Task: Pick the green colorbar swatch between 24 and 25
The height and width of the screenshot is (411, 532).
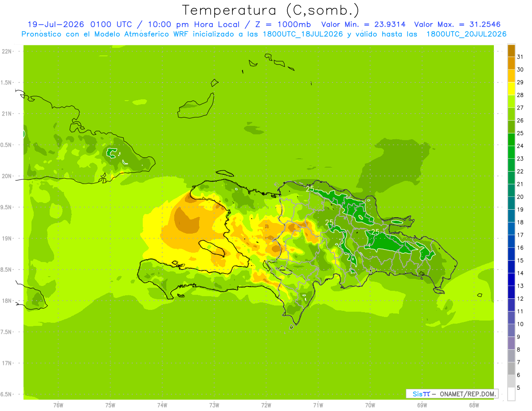Action: click(511, 140)
